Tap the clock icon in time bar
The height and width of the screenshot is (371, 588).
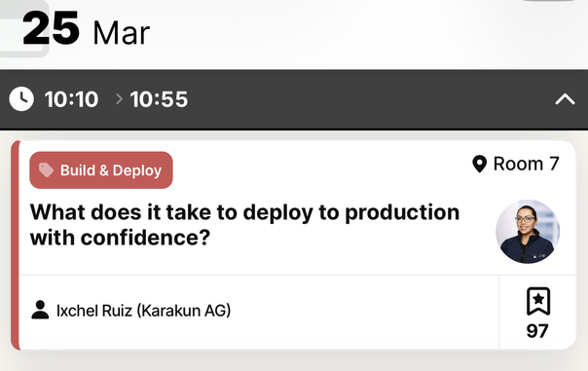pyautogui.click(x=21, y=99)
